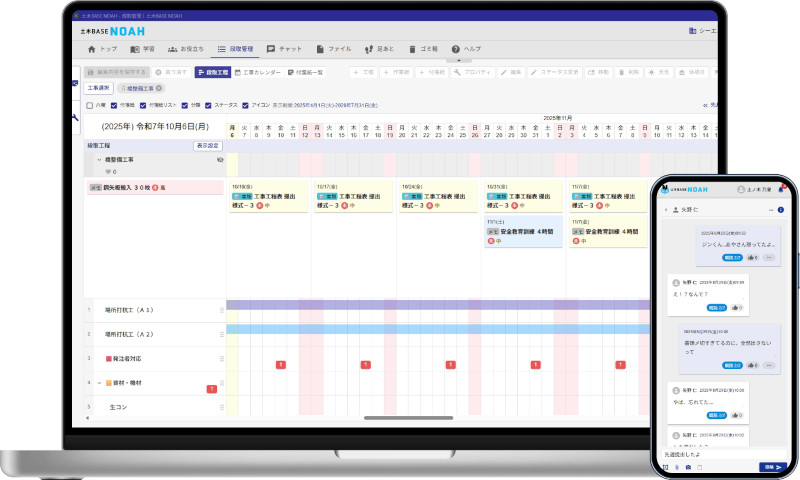Collapse the 橋梁橋工事 section chevron
Screen dimensions: 800x480
[99, 159]
